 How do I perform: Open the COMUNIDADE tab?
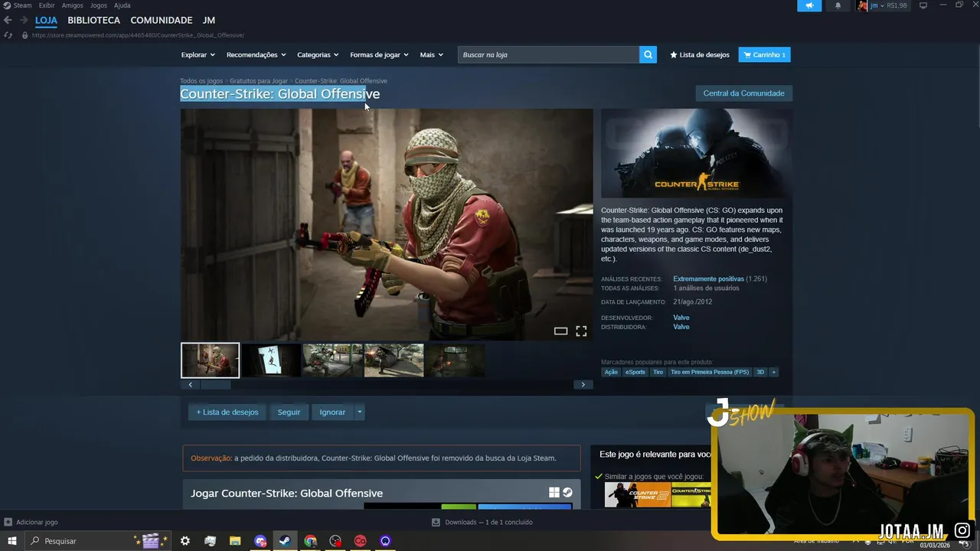point(161,20)
